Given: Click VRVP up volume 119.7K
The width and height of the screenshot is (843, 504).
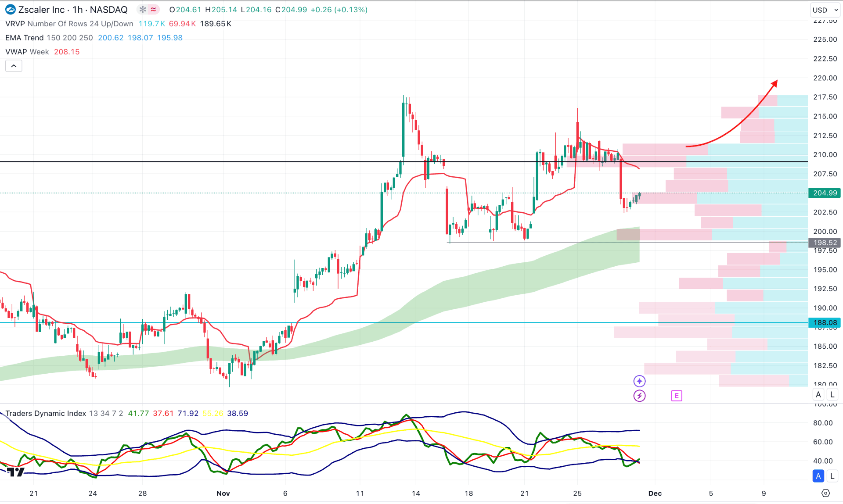Looking at the screenshot, I should tap(151, 24).
